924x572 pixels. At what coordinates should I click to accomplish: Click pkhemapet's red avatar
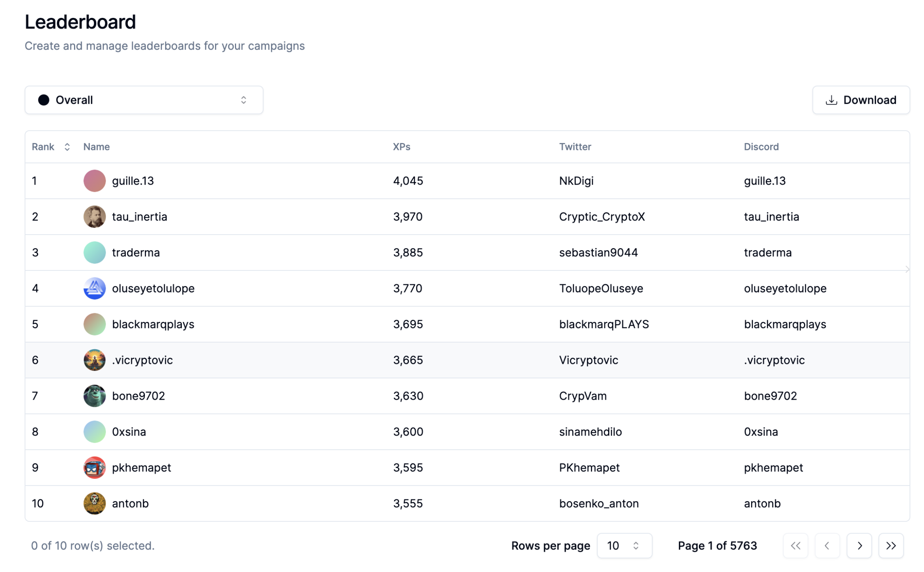(x=95, y=468)
